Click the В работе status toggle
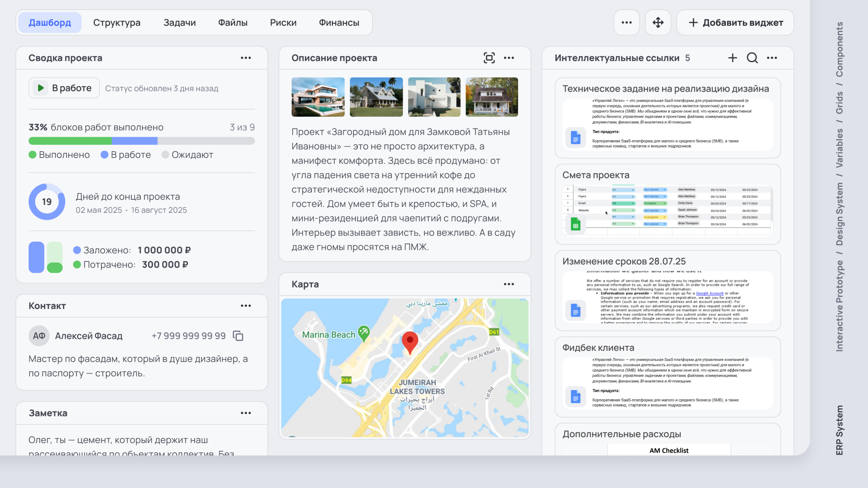 [x=64, y=88]
